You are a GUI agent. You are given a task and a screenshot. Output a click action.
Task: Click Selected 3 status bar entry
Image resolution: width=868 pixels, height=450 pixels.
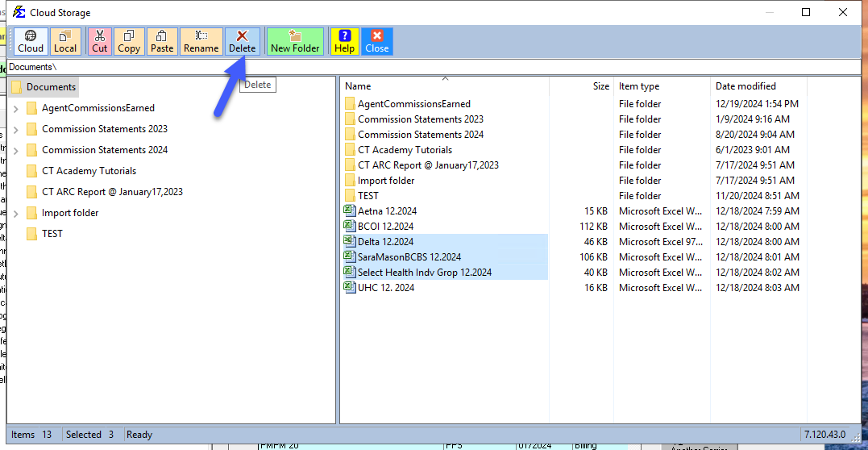89,435
